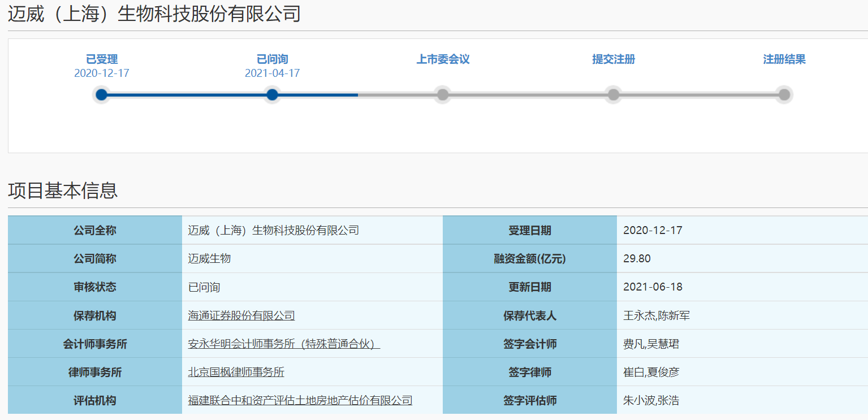This screenshot has height=420, width=868.
Task: Open the 安永华明会计师事务所 accounting firm link
Action: tap(284, 344)
